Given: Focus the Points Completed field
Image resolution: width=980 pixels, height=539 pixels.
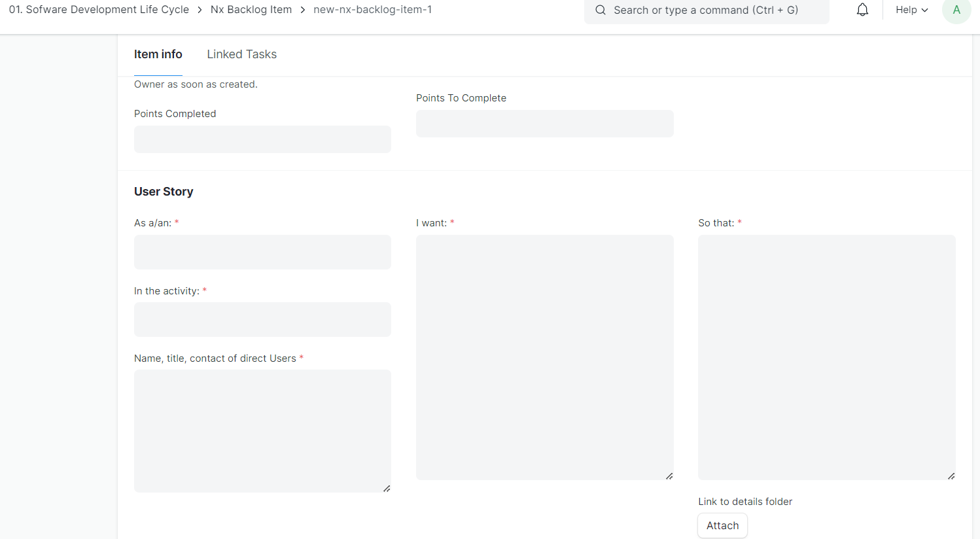Looking at the screenshot, I should pos(262,139).
